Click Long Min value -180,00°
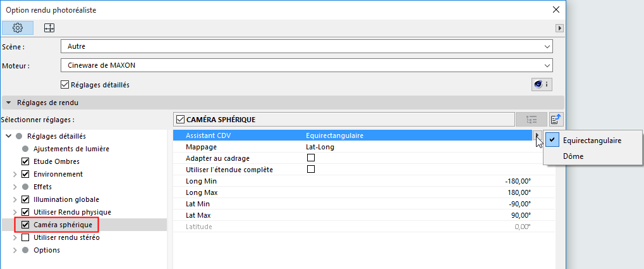This screenshot has width=644, height=269. 518,181
